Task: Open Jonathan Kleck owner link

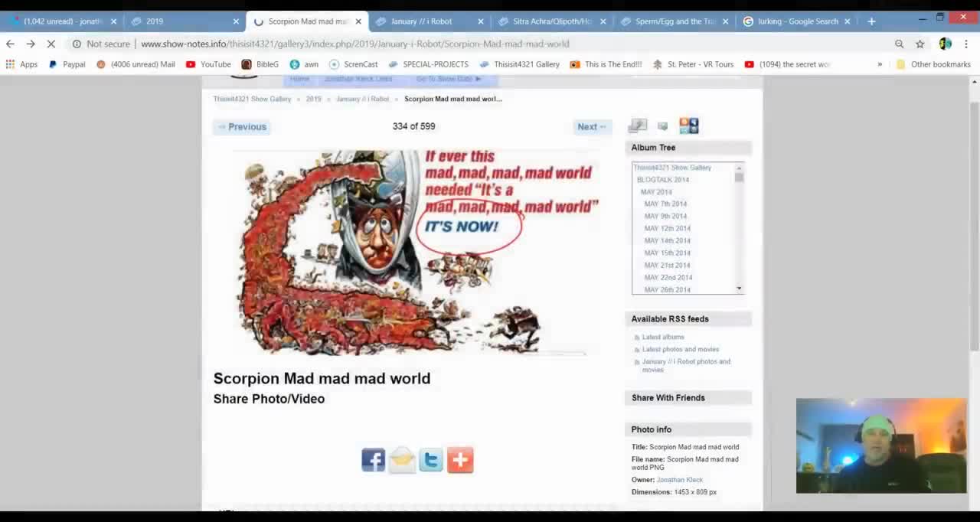Action: pos(679,480)
